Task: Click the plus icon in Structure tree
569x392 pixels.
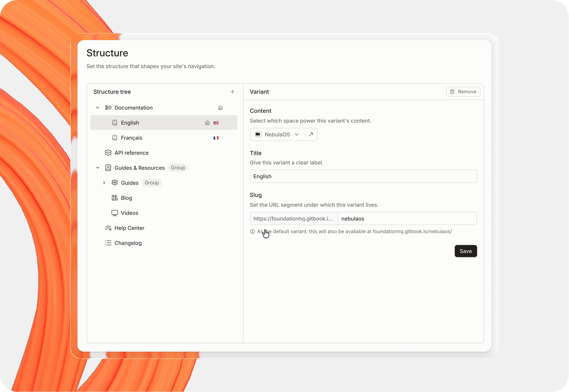Action: [232, 92]
